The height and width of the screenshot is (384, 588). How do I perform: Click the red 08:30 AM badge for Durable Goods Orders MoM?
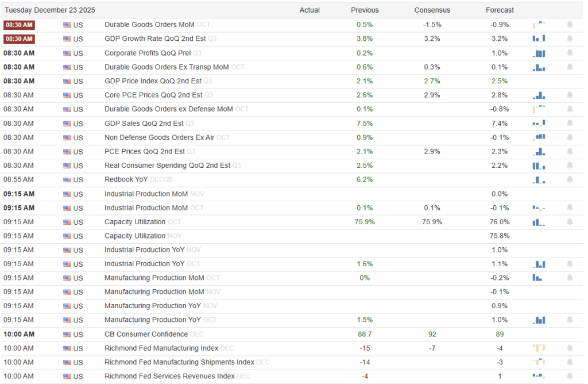point(19,25)
